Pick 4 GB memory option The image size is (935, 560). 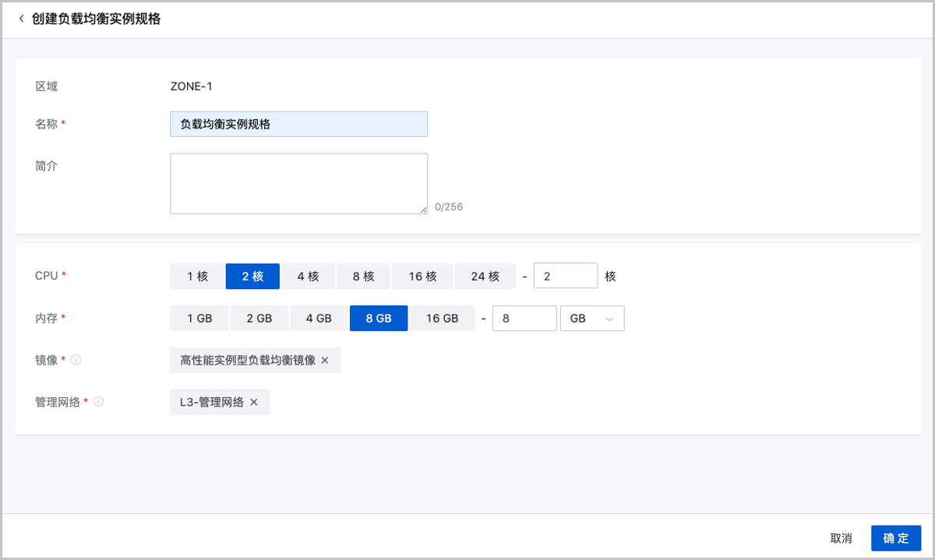click(319, 319)
